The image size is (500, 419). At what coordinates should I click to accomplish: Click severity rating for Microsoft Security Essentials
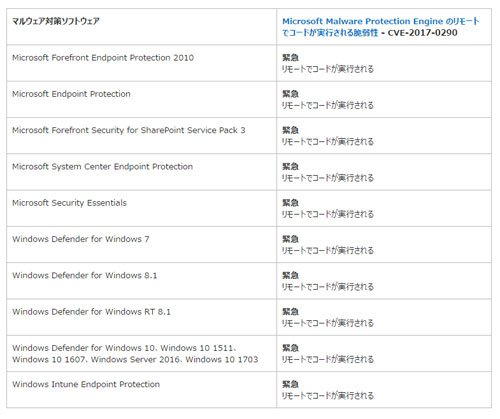pyautogui.click(x=290, y=203)
